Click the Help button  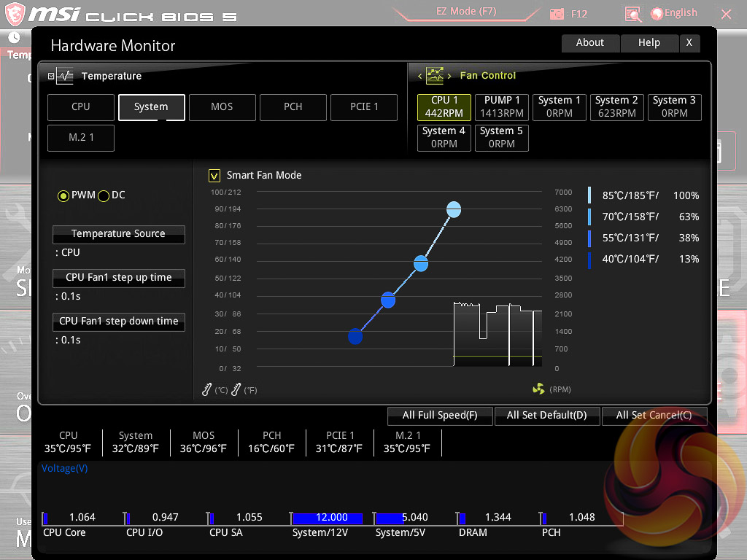[x=649, y=43]
